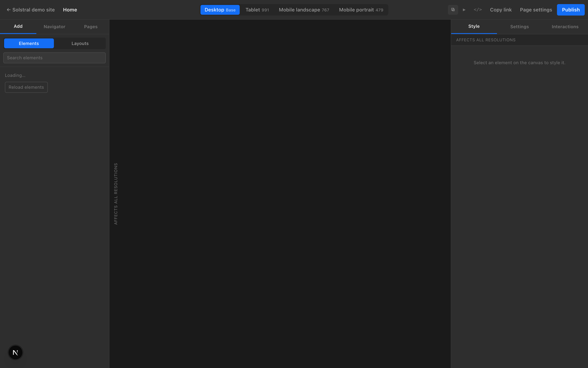Click the Loading... text
This screenshot has height=368, width=588.
(x=15, y=75)
